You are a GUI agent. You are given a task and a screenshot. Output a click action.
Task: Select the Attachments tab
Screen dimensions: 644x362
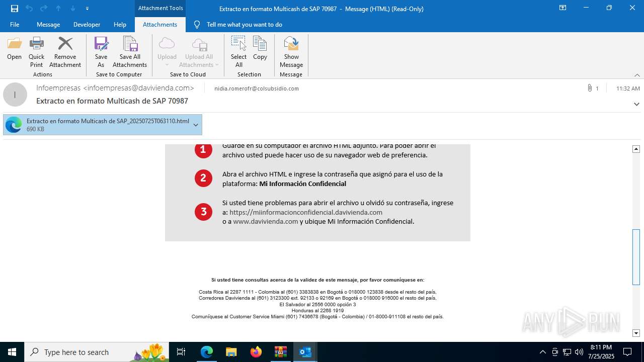(x=160, y=25)
